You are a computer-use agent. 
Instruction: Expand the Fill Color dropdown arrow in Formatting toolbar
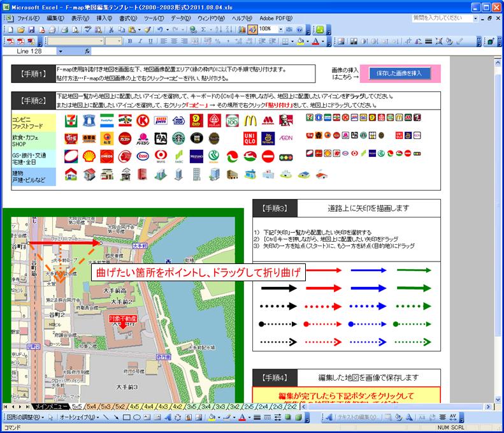[x=308, y=41]
